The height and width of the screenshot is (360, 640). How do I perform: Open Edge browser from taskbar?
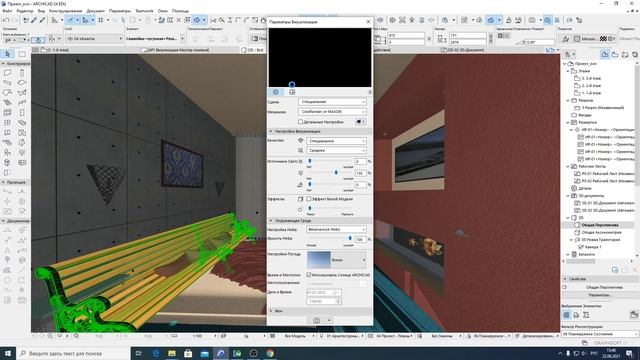pos(156,353)
